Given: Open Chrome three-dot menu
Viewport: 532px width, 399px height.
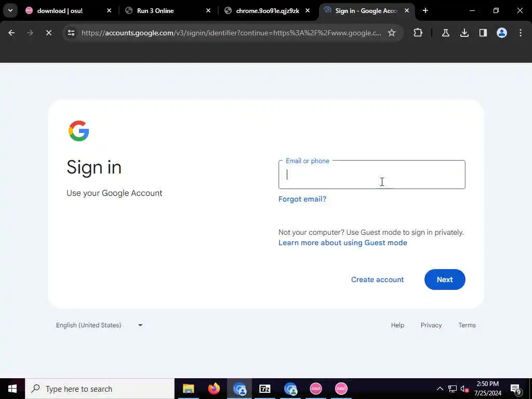Looking at the screenshot, I should pos(521,33).
